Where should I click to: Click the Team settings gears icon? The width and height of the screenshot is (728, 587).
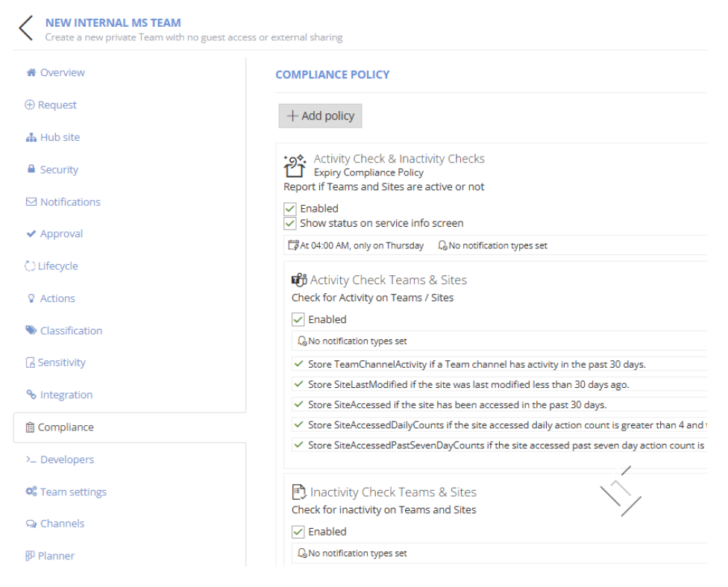pyautogui.click(x=31, y=492)
